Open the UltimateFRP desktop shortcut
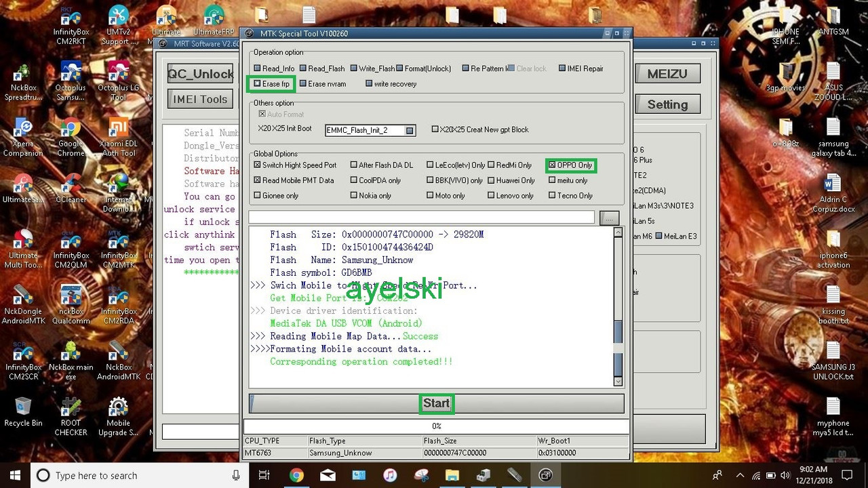 coord(214,20)
